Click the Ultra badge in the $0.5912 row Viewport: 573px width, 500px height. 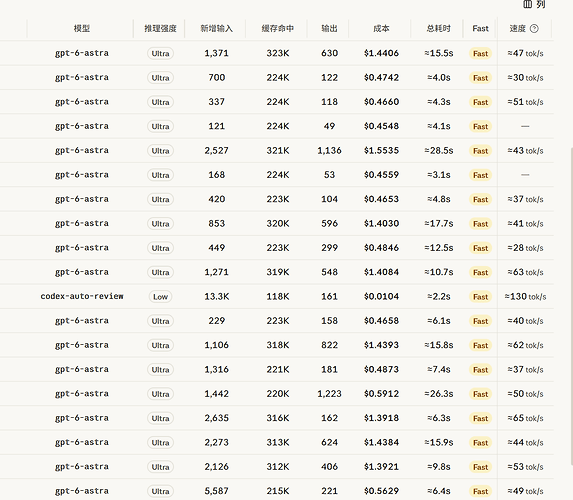[160, 394]
